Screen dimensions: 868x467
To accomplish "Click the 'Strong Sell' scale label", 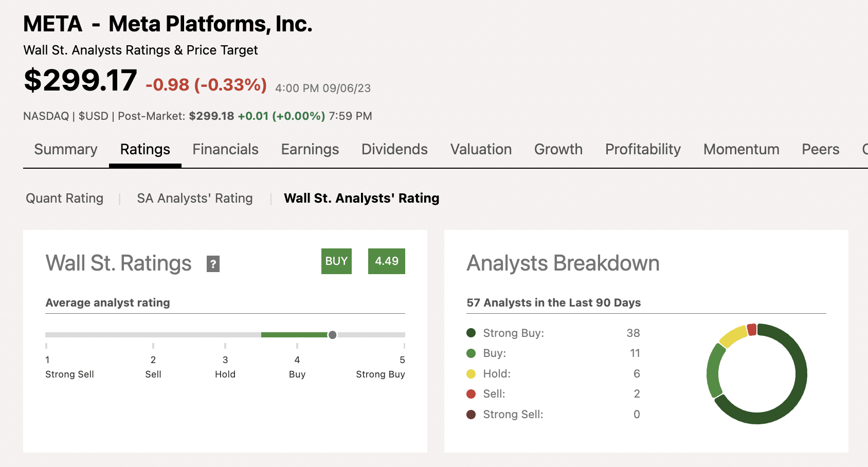I will (69, 374).
